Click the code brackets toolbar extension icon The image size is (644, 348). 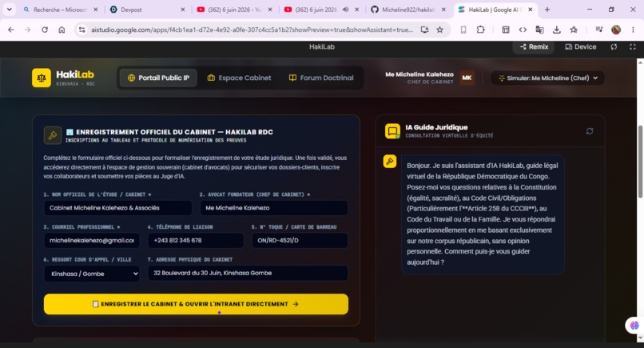click(523, 30)
